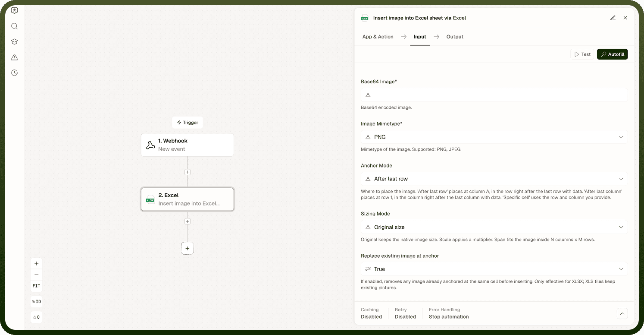Open the Image Mimetype PNG dropdown
The image size is (644, 335).
494,137
